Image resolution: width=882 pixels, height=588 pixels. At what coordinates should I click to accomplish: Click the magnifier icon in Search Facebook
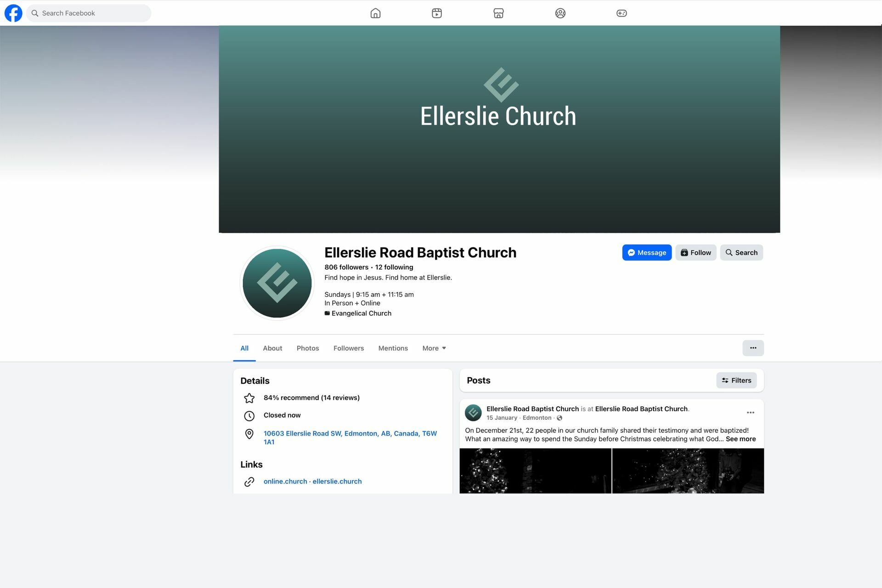(34, 13)
